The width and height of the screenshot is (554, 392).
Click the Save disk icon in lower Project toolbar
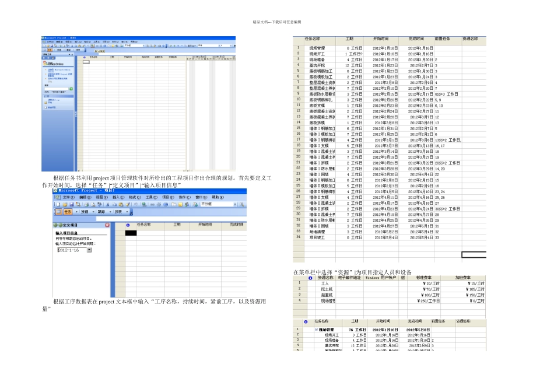pos(71,204)
